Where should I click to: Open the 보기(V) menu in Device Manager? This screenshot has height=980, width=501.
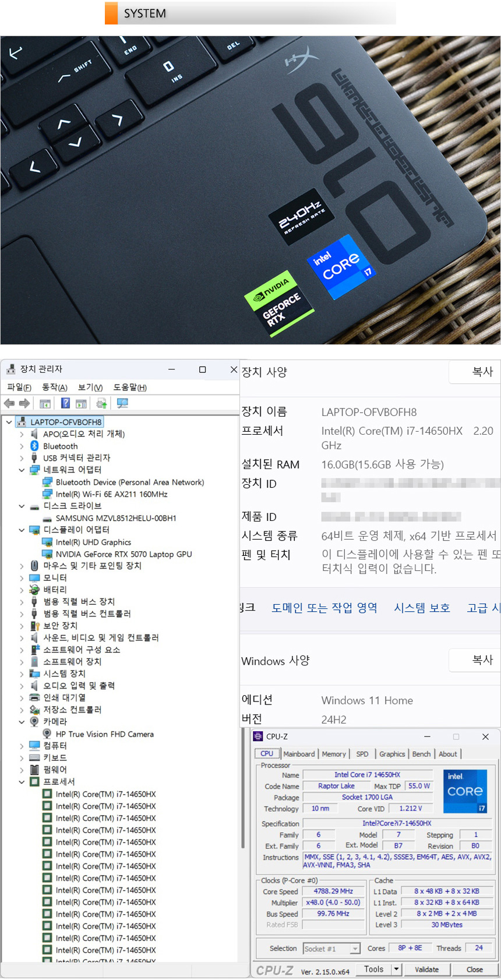(90, 387)
